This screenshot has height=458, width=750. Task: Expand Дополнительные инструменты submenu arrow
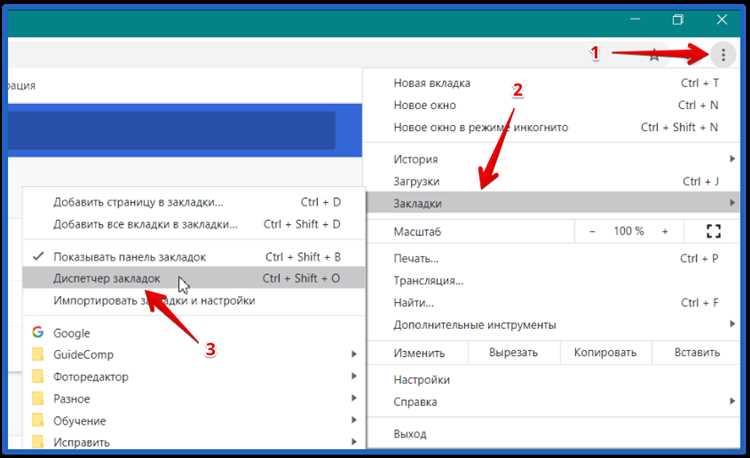(732, 325)
